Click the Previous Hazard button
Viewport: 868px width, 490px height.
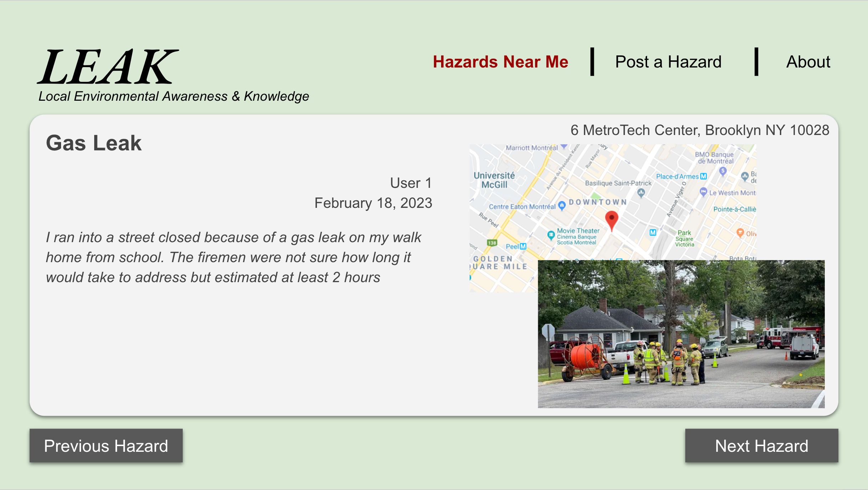point(106,446)
